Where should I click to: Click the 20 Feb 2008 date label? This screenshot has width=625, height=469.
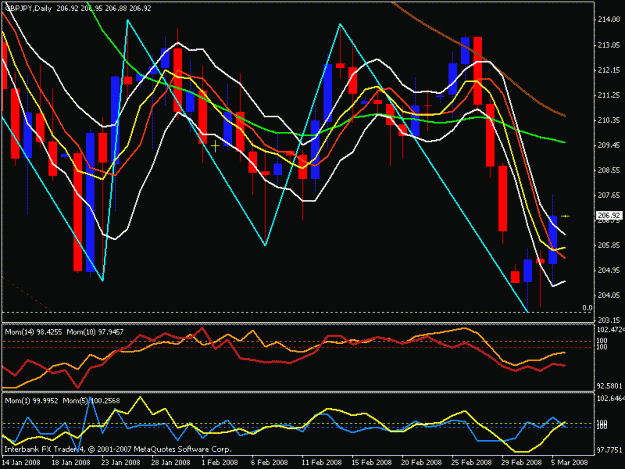(x=422, y=462)
